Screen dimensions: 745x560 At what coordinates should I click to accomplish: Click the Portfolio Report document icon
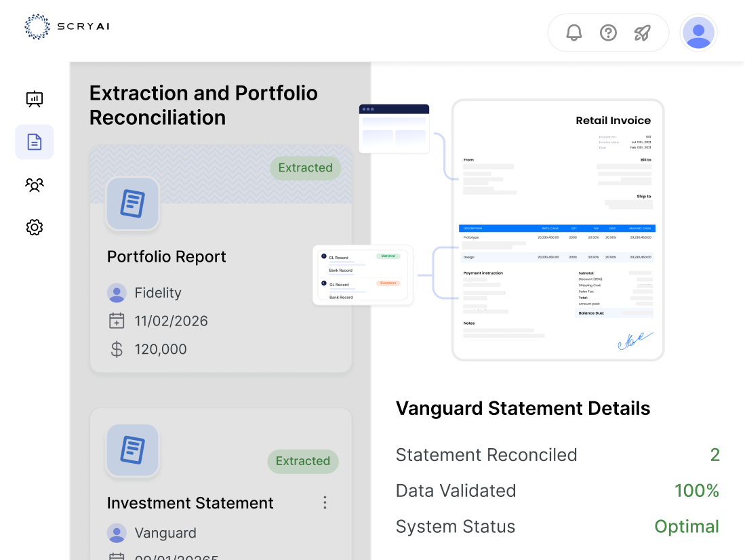click(x=133, y=203)
